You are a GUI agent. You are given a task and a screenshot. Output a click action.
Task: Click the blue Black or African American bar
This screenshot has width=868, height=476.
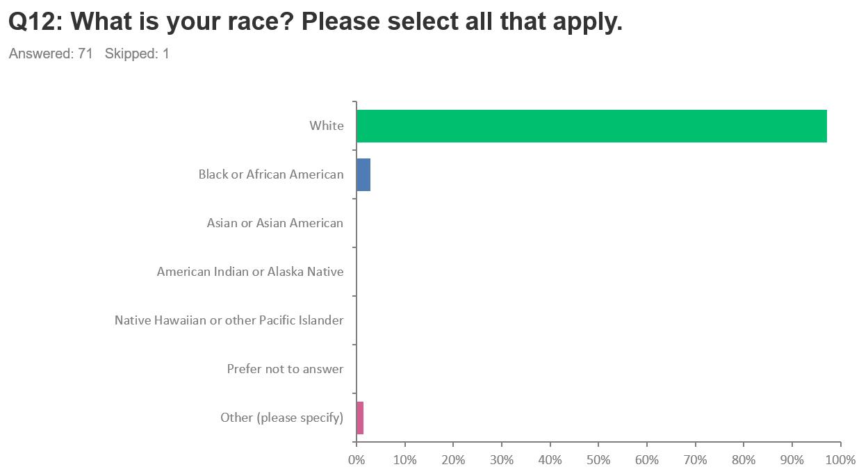point(363,174)
